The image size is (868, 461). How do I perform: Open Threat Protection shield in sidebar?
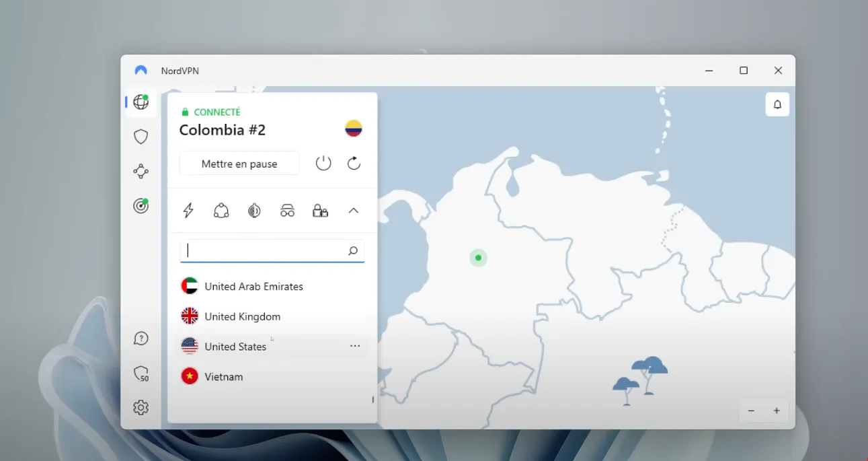click(141, 137)
